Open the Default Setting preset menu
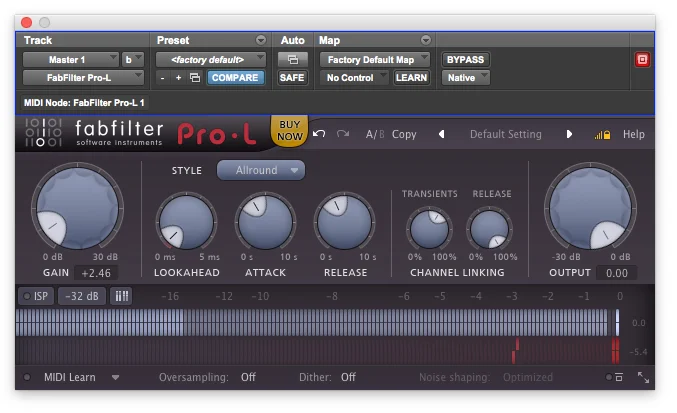The image size is (677, 413). (x=506, y=134)
